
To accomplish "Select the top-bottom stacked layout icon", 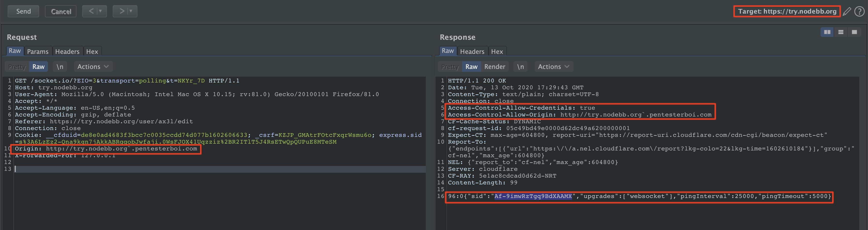I will [841, 32].
